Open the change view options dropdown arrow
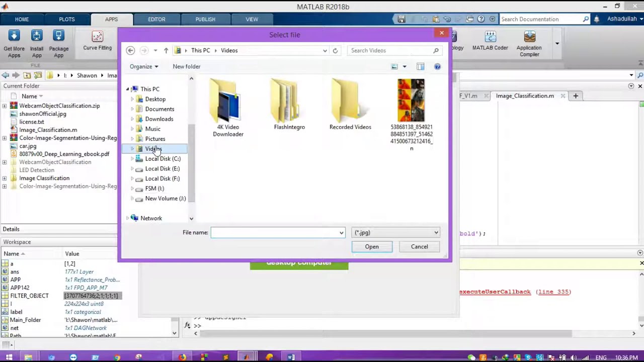The height and width of the screenshot is (362, 644). coord(404,66)
